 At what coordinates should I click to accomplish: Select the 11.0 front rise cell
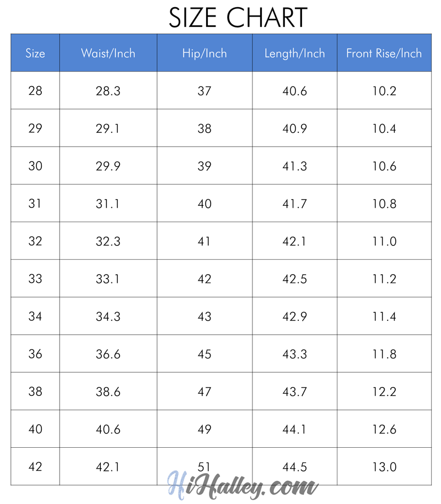click(x=384, y=241)
